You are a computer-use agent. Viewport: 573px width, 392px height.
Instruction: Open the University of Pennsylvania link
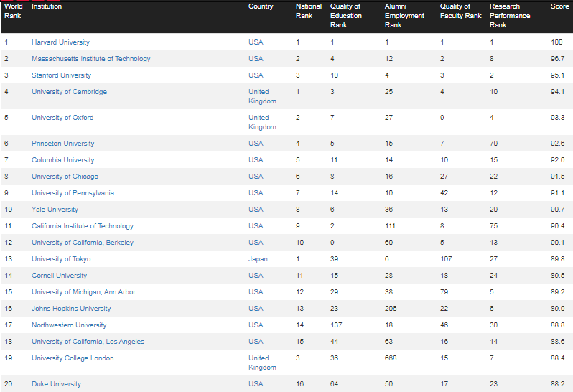pos(73,192)
